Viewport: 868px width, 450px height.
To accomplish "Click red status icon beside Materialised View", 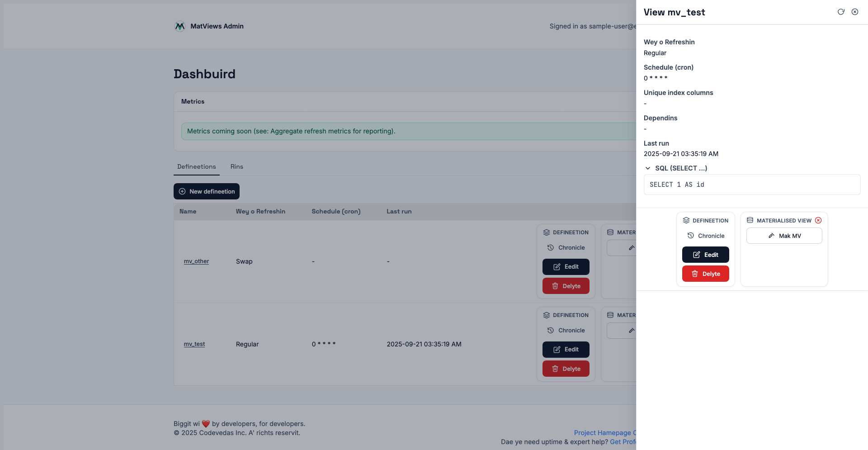I will point(818,220).
